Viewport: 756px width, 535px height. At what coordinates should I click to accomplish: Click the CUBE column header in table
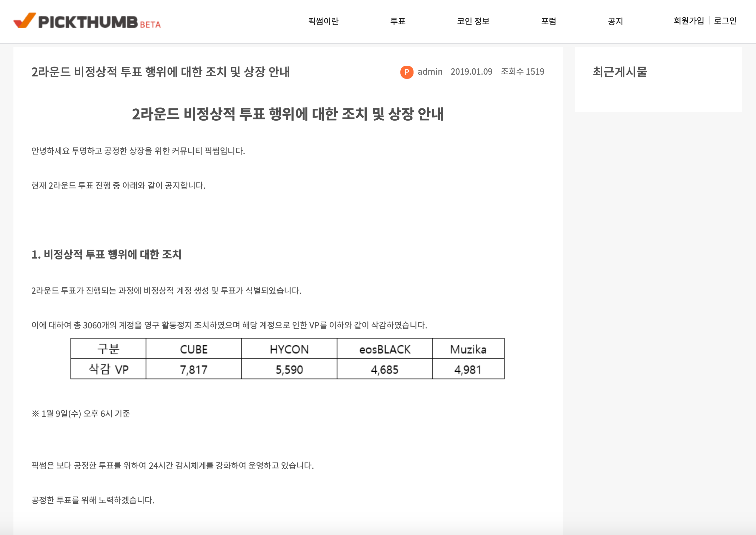[194, 349]
